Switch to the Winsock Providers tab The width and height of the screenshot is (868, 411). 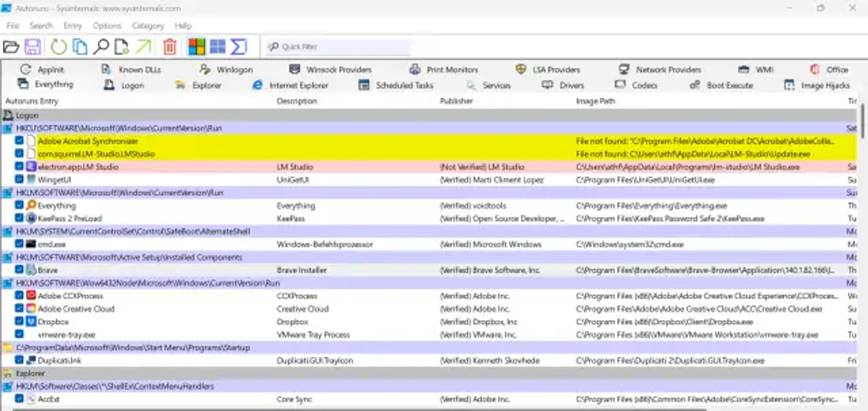pyautogui.click(x=330, y=69)
